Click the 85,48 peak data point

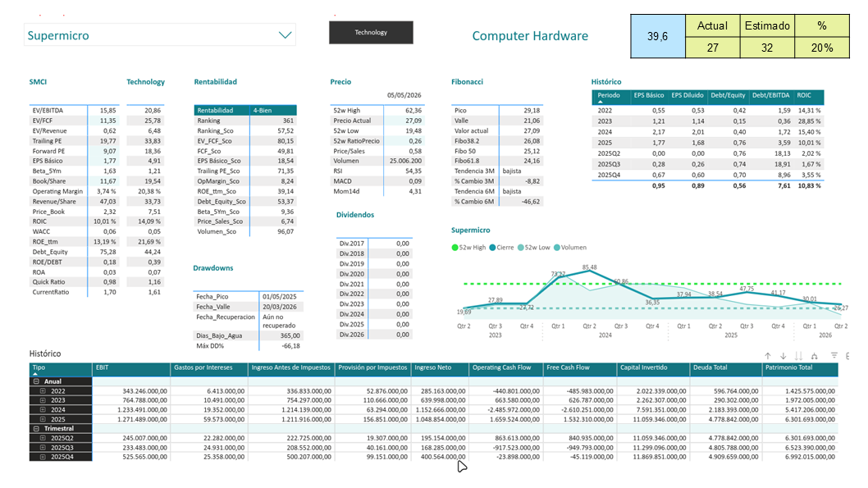point(590,272)
